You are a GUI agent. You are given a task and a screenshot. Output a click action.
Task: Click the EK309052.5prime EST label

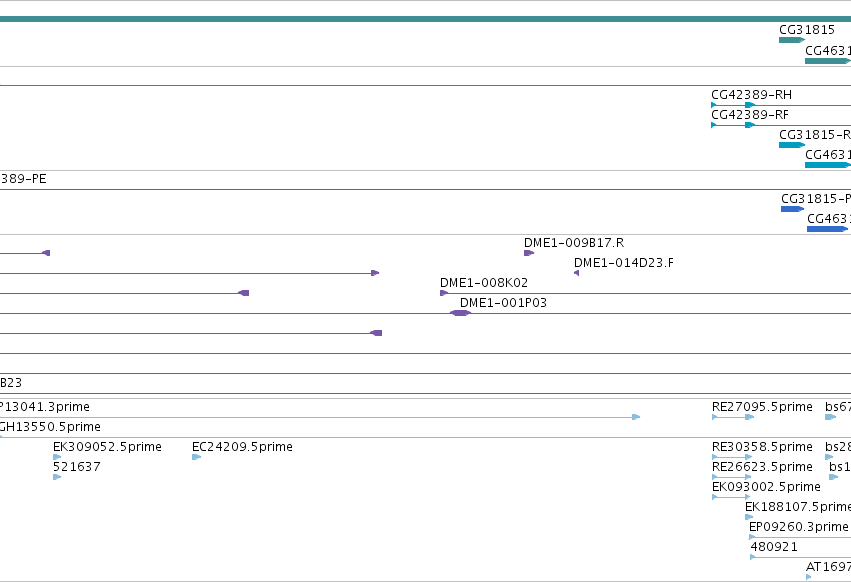click(107, 447)
